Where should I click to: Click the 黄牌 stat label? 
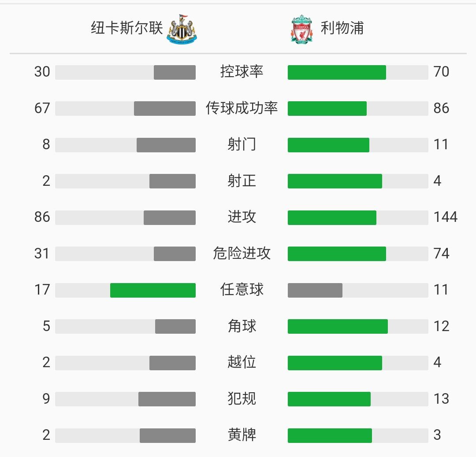click(x=242, y=435)
